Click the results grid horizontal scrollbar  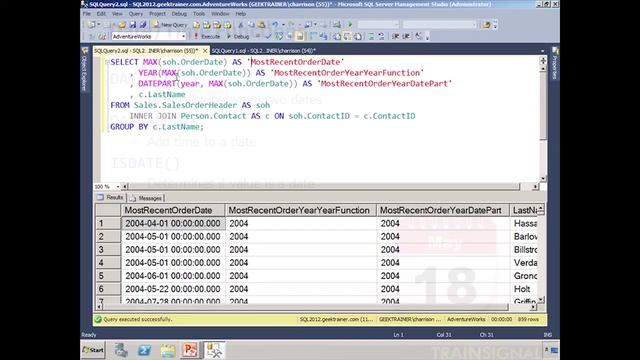(x=316, y=307)
